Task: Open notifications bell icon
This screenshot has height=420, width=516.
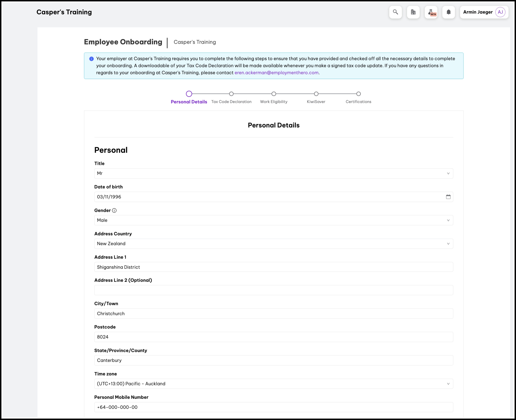Action: tap(448, 12)
